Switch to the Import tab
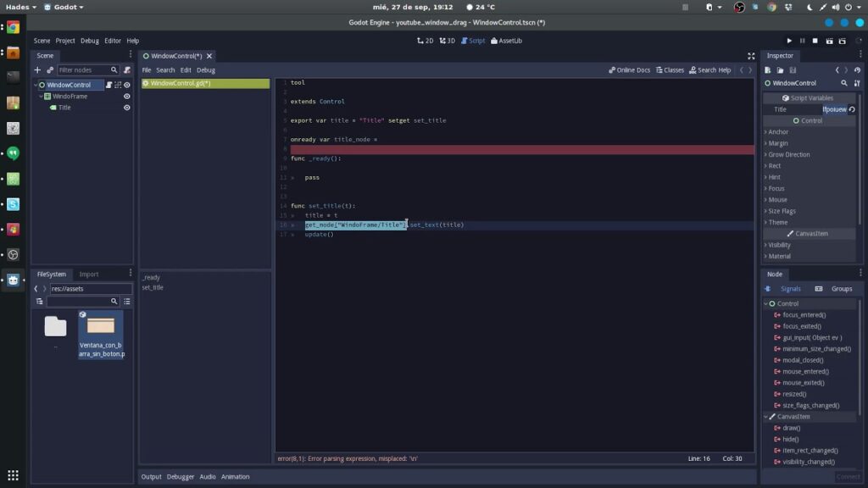 click(89, 274)
